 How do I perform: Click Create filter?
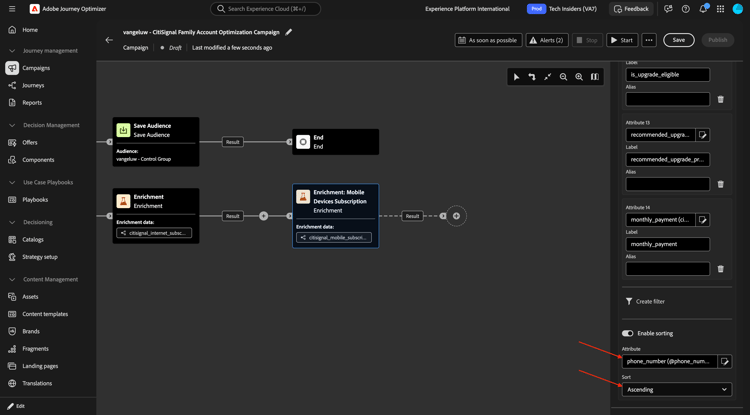(645, 302)
